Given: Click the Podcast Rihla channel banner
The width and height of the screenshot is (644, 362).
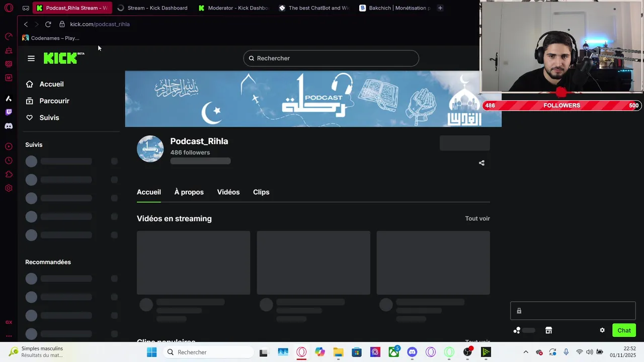Looking at the screenshot, I should click(x=313, y=99).
